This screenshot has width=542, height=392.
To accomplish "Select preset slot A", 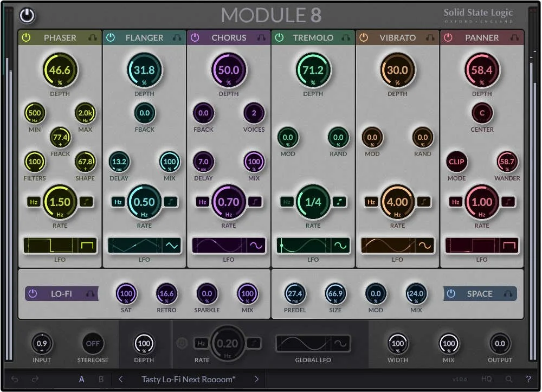I will coord(82,379).
